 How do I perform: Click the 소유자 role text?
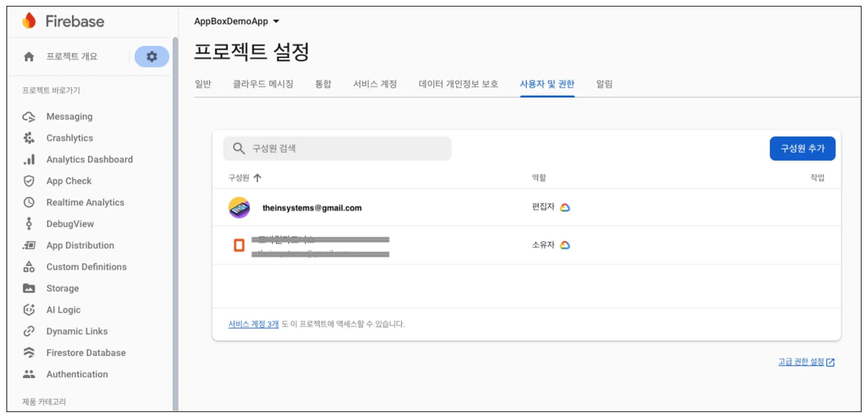(543, 245)
